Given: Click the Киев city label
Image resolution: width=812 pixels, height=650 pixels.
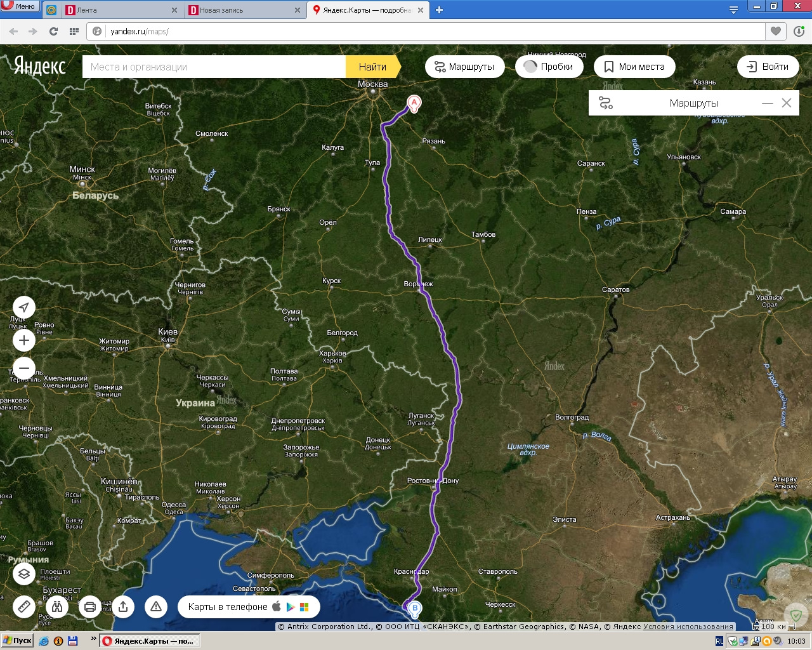Looking at the screenshot, I should (x=167, y=331).
